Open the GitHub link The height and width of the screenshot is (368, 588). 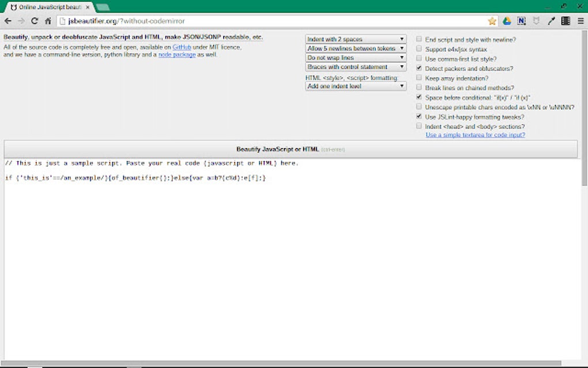pos(182,48)
